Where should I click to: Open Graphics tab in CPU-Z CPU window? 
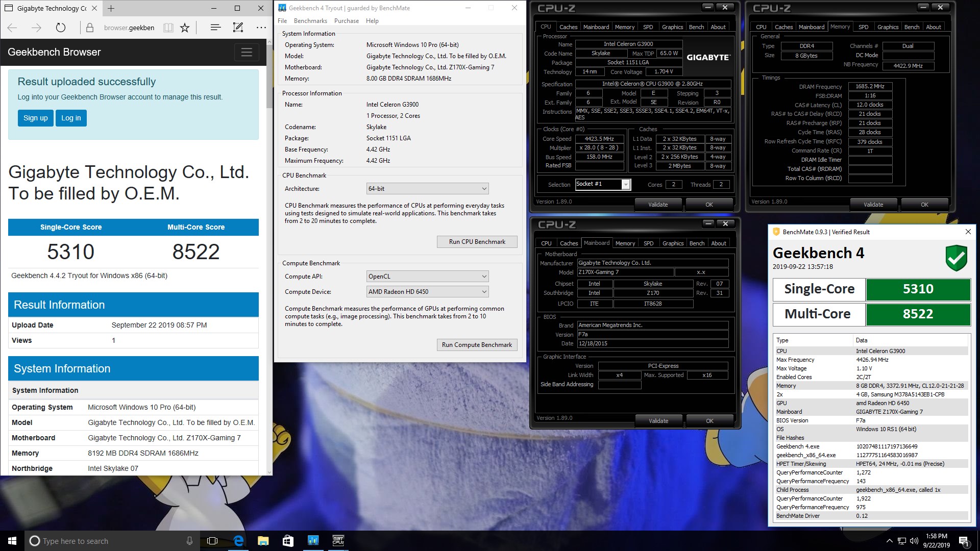(672, 27)
